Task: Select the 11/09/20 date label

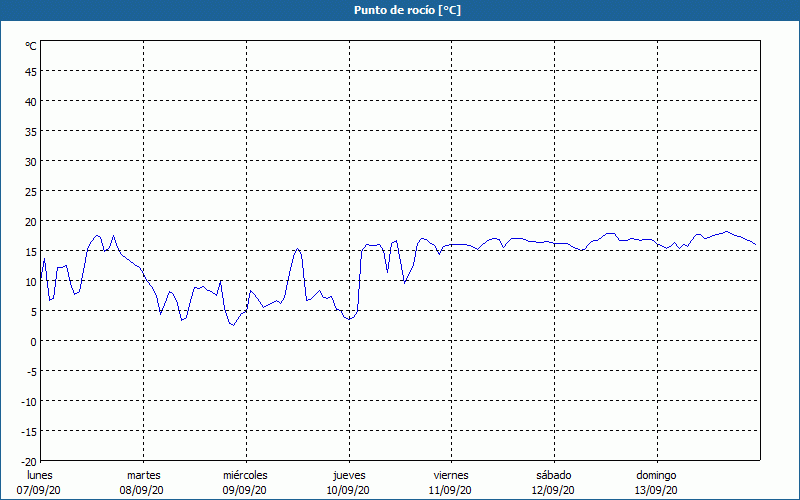Action: pyautogui.click(x=451, y=490)
